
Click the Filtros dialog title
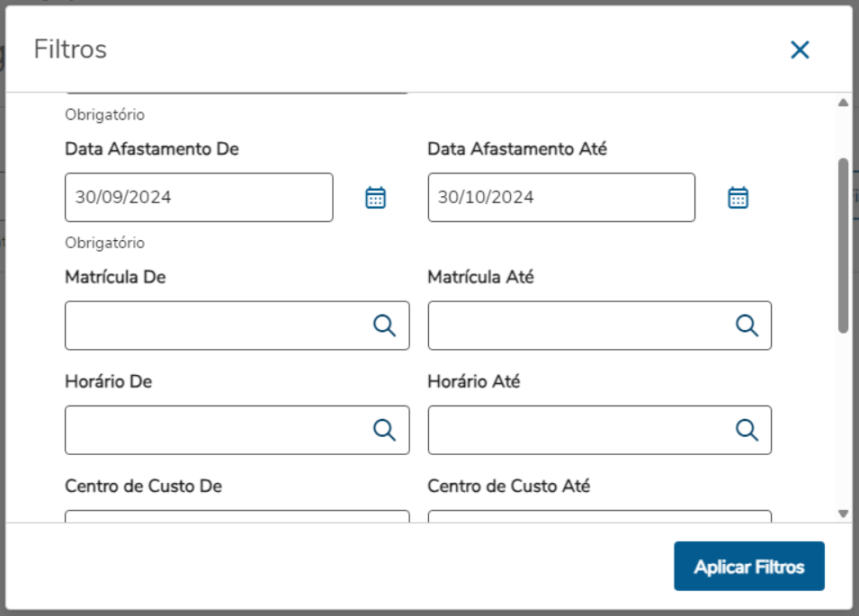[69, 50]
